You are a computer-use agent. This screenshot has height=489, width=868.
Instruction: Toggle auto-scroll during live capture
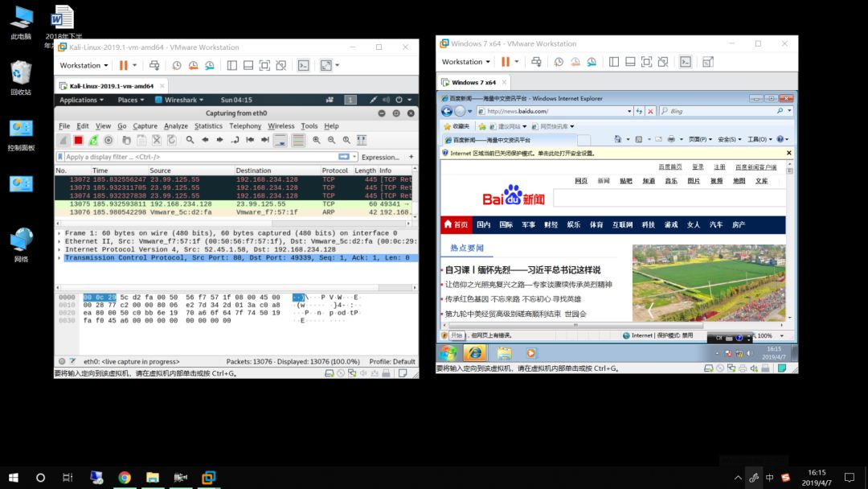tap(280, 140)
